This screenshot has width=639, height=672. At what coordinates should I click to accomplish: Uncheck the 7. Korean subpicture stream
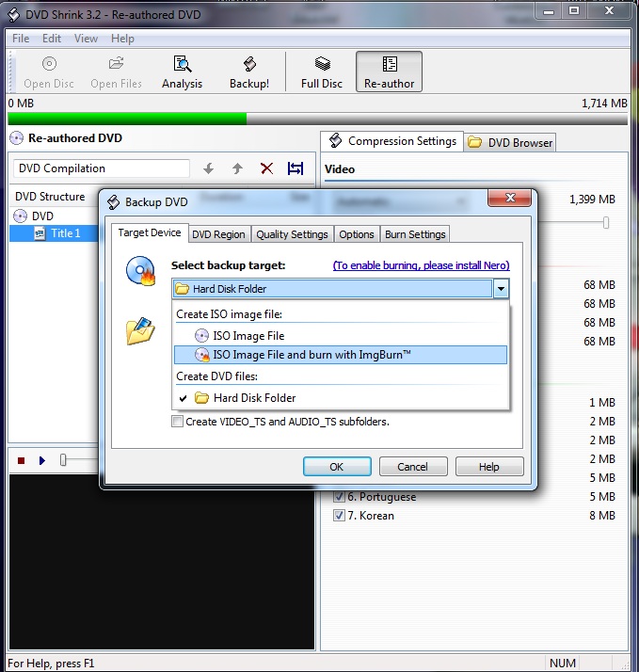pos(339,516)
